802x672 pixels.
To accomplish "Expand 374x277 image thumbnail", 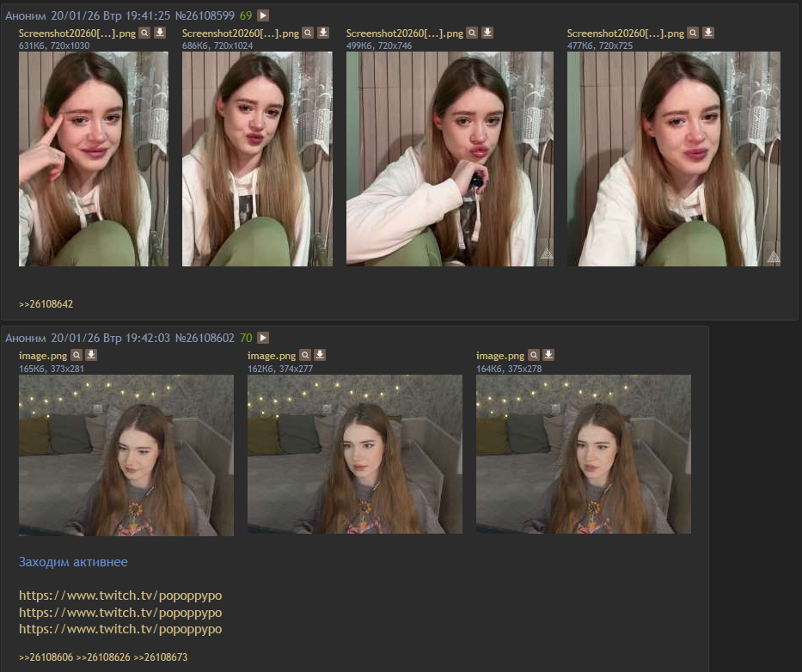I will tap(355, 454).
